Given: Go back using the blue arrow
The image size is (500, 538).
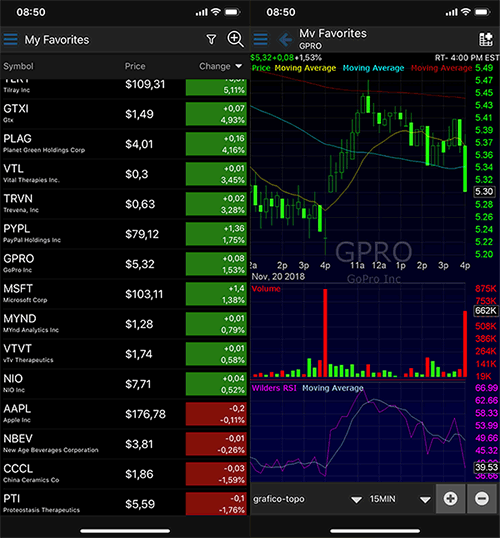Looking at the screenshot, I should coord(286,40).
